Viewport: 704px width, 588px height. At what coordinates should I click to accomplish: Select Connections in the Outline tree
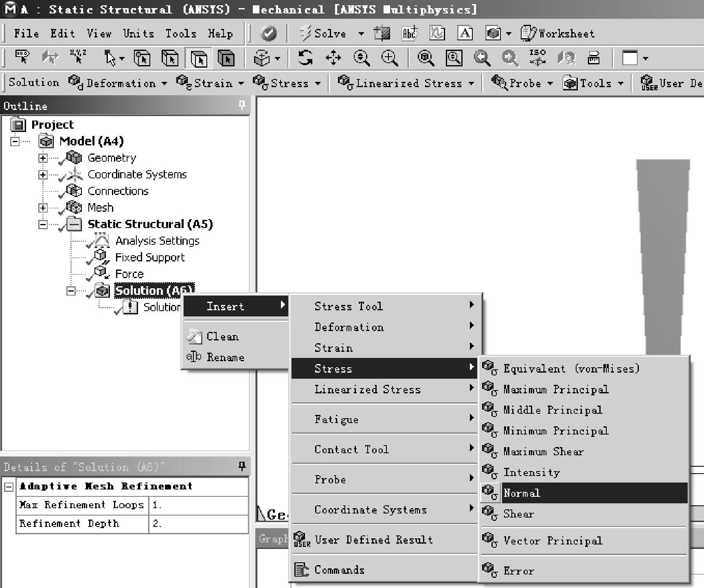(118, 191)
